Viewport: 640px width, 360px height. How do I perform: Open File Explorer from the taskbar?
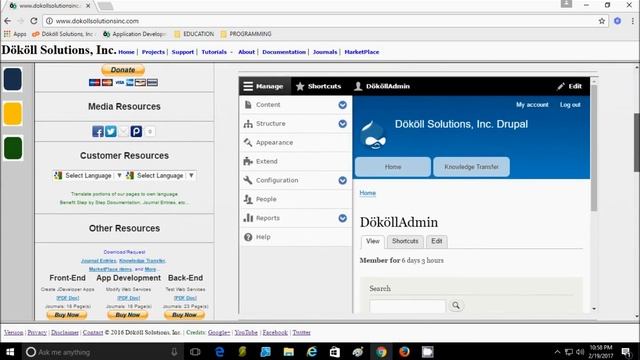[289, 351]
